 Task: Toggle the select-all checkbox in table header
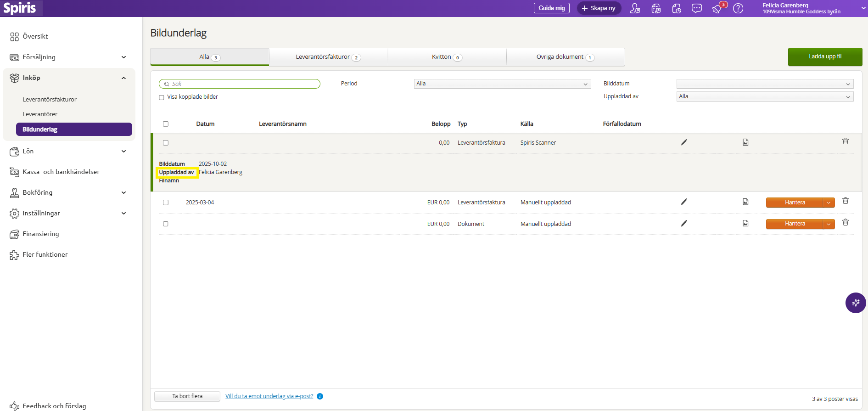166,124
